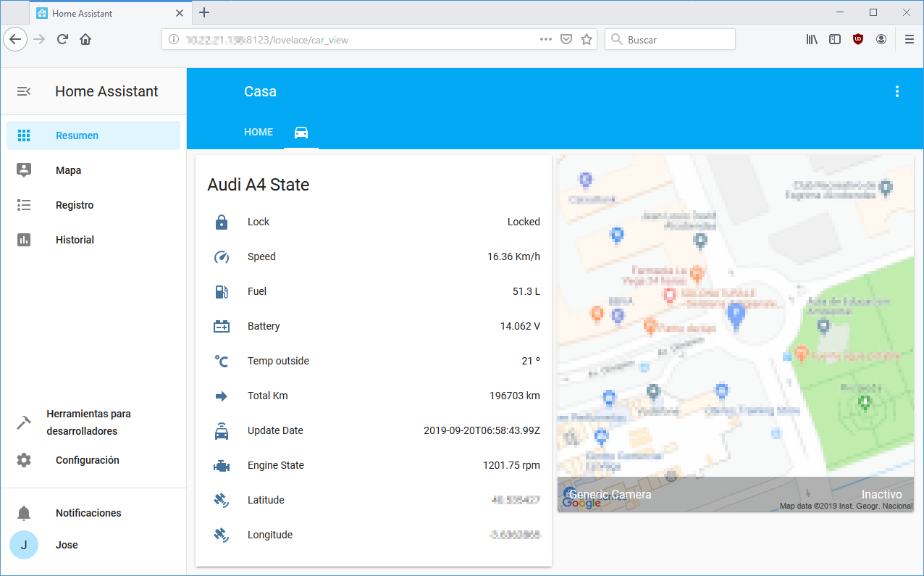Click the Generic Camera caption label
924x576 pixels.
tap(610, 494)
